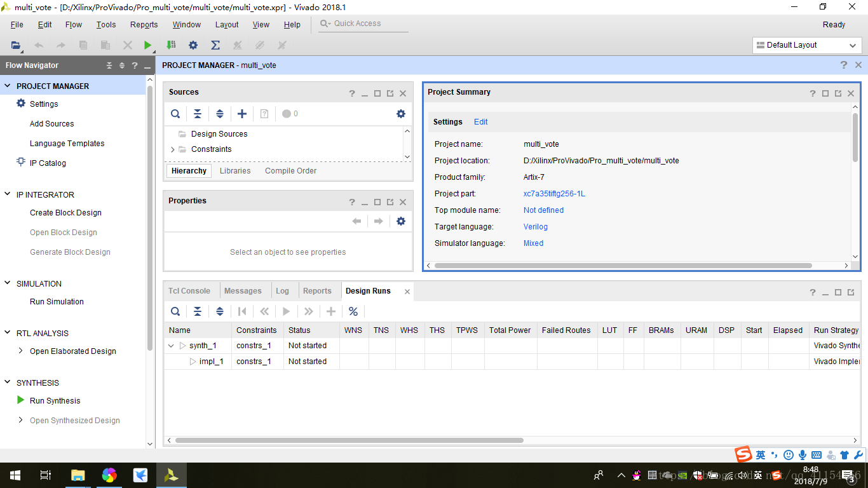Click Project Summary vertical scrollbar
868x488 pixels.
click(x=855, y=137)
